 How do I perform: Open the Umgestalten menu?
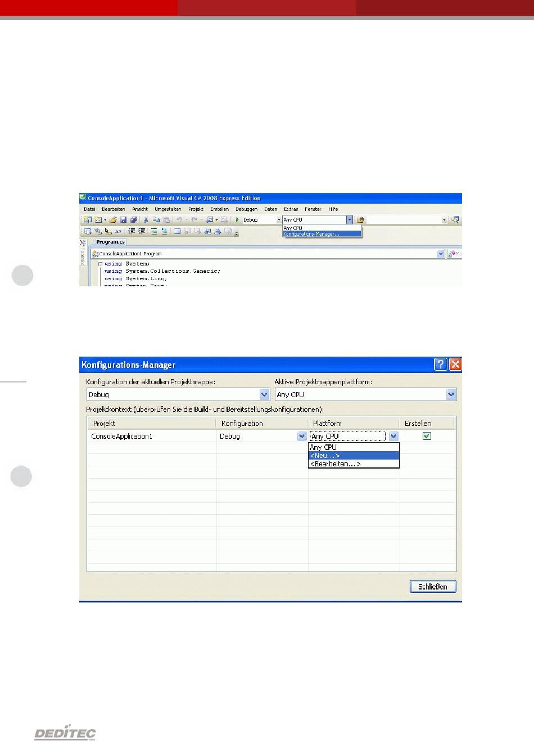click(168, 209)
